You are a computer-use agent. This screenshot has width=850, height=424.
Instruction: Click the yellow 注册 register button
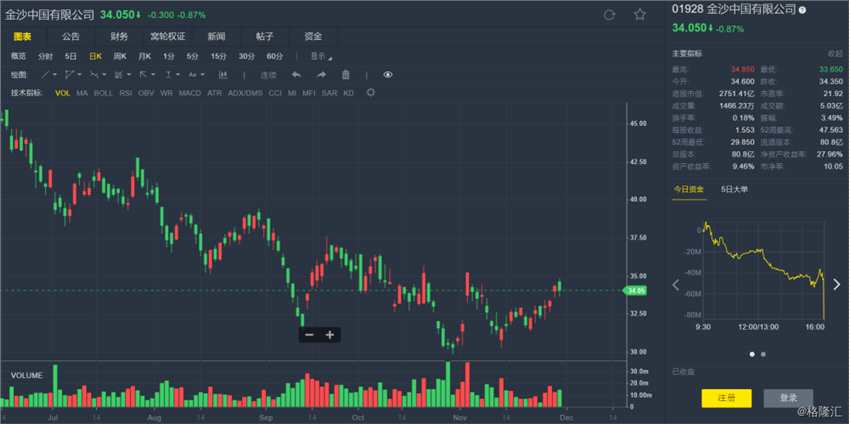726,398
